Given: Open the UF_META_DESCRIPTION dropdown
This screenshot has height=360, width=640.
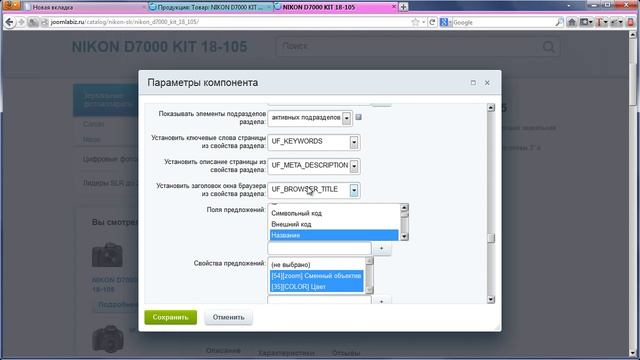Looking at the screenshot, I should click(354, 166).
